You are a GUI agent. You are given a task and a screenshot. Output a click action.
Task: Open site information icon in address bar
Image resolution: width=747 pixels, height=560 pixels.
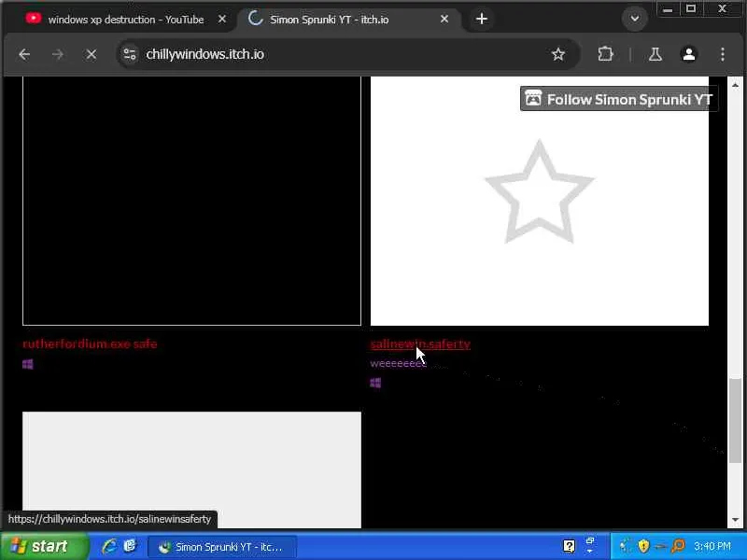click(130, 54)
